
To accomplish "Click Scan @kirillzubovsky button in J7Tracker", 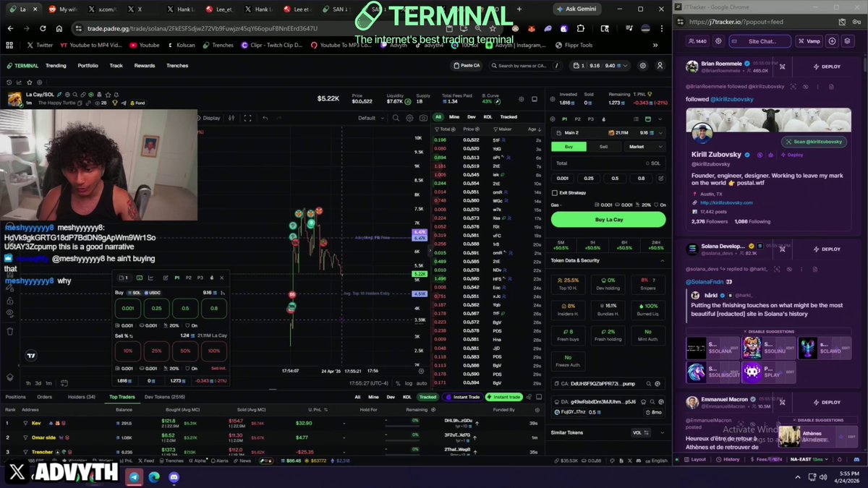I will coord(814,142).
